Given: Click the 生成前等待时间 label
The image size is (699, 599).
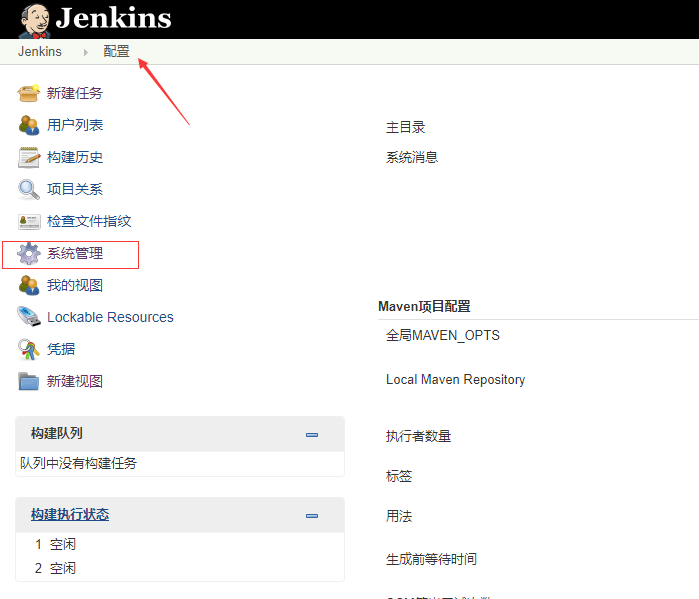Looking at the screenshot, I should (431, 559).
